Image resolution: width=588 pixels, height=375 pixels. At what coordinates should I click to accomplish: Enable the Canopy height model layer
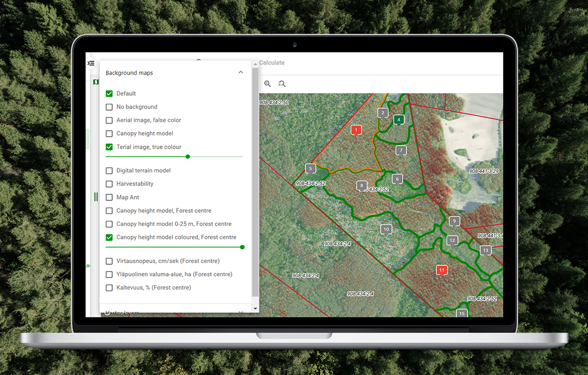[109, 133]
